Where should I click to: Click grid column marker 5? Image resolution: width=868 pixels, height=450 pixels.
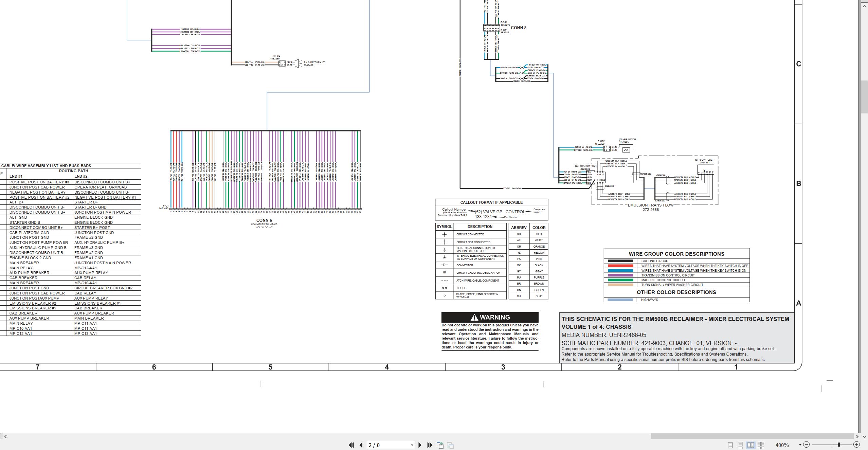click(x=270, y=367)
